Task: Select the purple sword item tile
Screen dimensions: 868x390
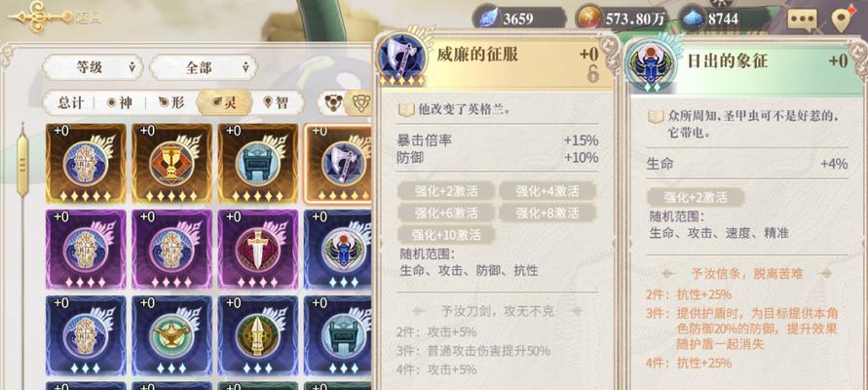Action: (257, 250)
